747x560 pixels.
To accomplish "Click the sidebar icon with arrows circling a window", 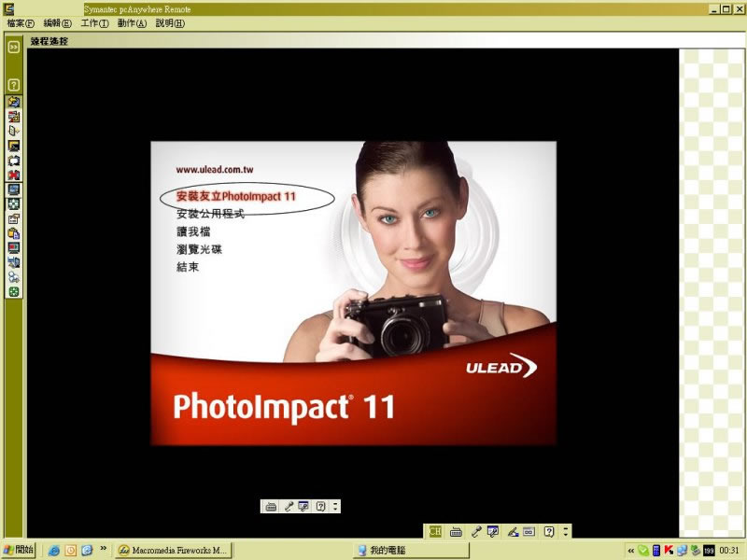I will click(14, 161).
